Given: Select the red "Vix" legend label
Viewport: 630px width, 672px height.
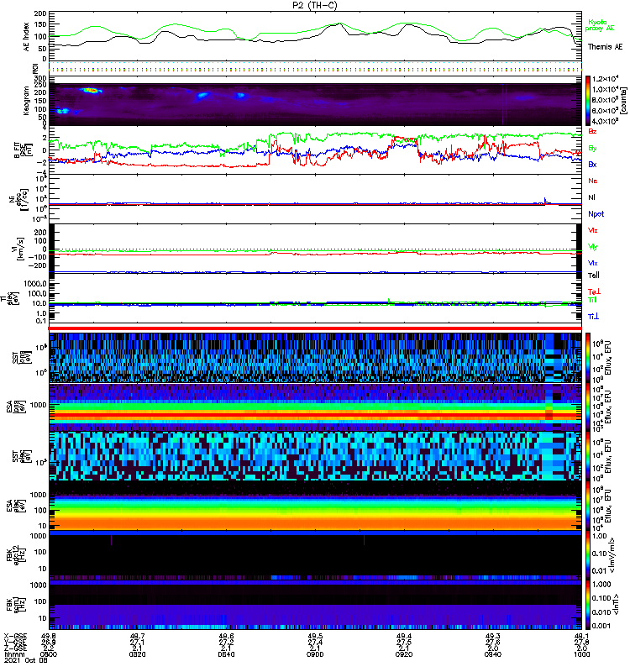Looking at the screenshot, I should pyautogui.click(x=592, y=230).
